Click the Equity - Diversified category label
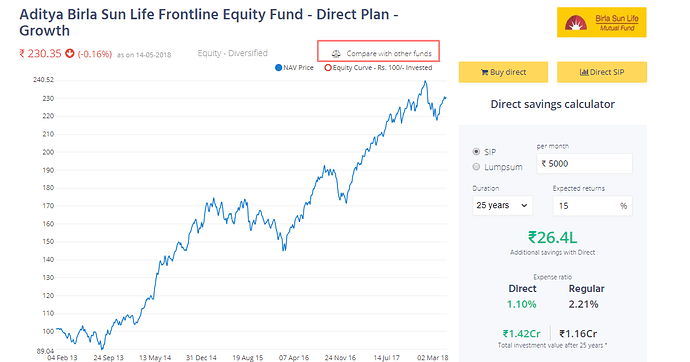 232,53
